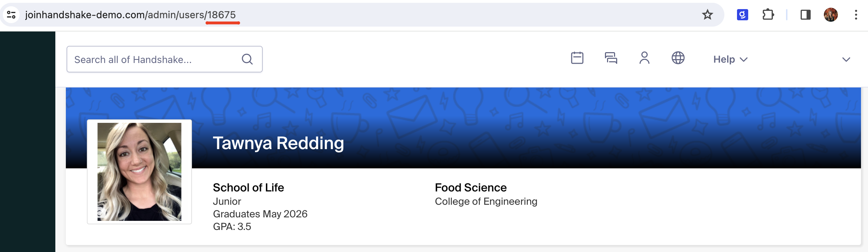Screen dimensions: 868x252
Task: Click the Tawnya Redding name heading
Action: 278,143
